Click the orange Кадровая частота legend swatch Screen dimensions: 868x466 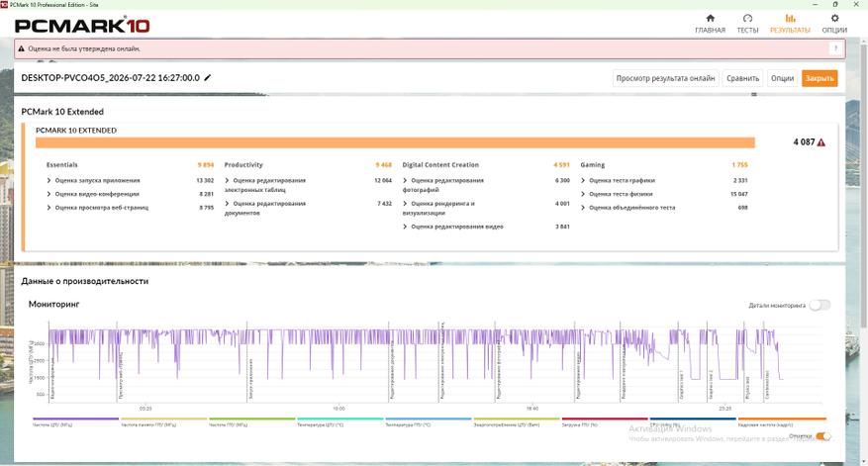782,419
